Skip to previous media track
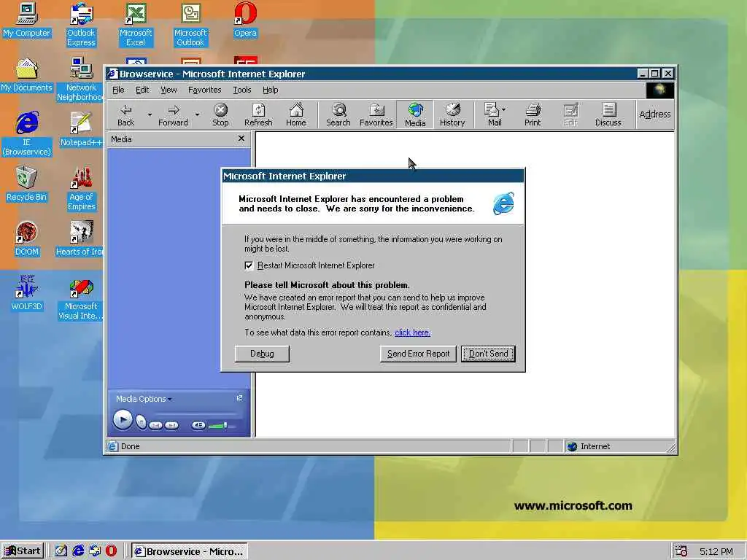The width and height of the screenshot is (747, 560). point(156,425)
